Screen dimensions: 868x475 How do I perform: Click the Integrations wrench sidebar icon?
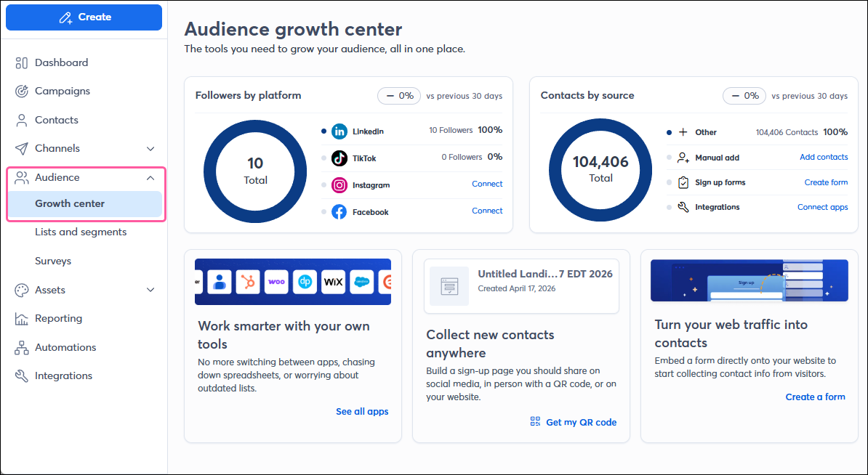pos(22,376)
